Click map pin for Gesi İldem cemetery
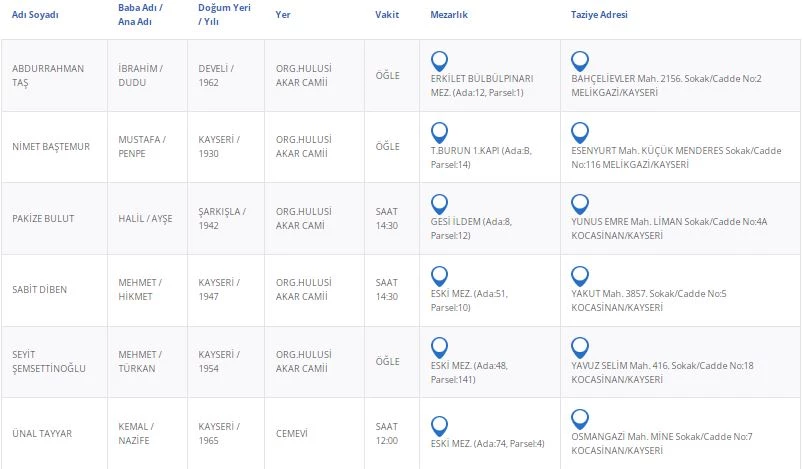Image resolution: width=803 pixels, height=469 pixels. [x=438, y=204]
